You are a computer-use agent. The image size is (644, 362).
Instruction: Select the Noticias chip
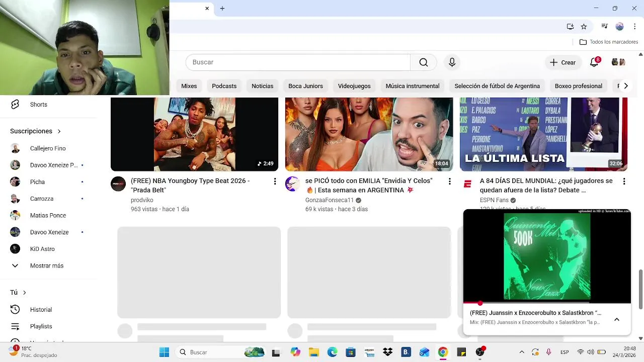pos(263,86)
